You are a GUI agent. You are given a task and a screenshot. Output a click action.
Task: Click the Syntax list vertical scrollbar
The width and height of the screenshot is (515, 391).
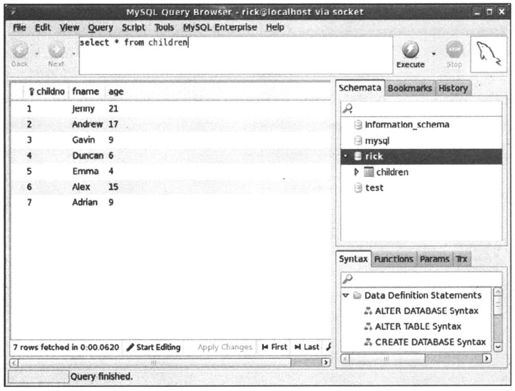coord(498,319)
